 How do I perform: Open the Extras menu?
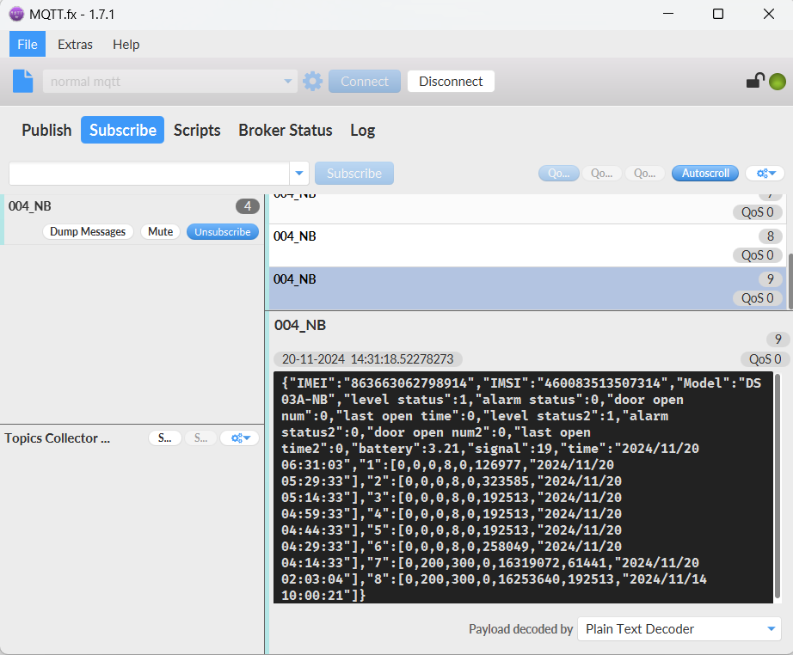click(x=75, y=44)
